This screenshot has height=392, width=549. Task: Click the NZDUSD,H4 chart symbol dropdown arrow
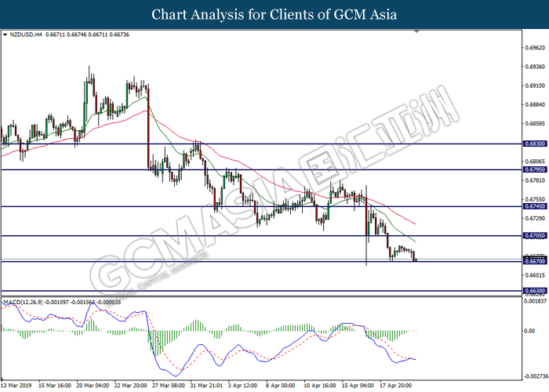[x=5, y=34]
